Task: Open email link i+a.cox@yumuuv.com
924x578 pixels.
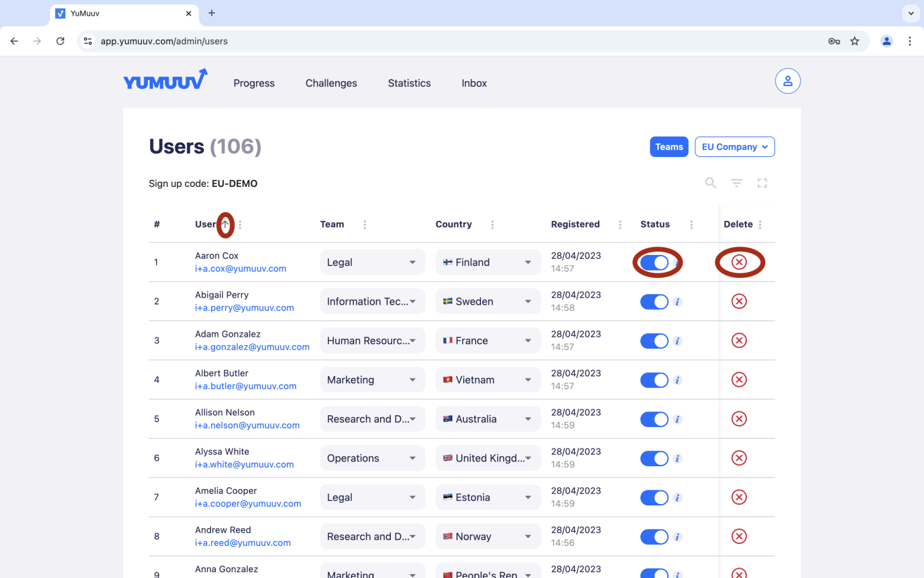Action: [x=240, y=269]
